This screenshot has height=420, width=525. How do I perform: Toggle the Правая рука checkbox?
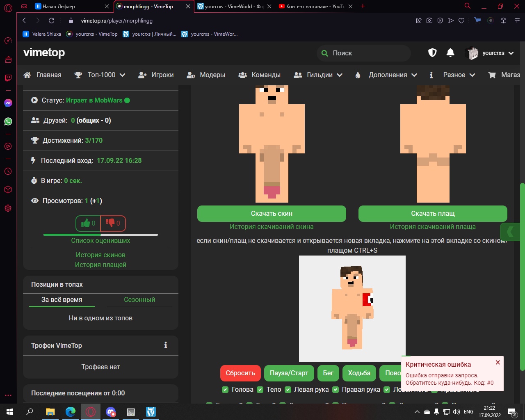pyautogui.click(x=336, y=390)
